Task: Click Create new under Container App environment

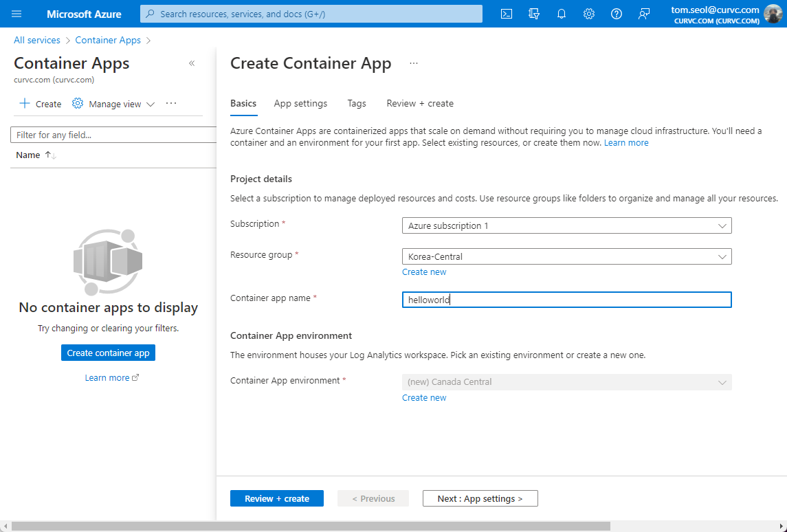Action: (x=424, y=397)
